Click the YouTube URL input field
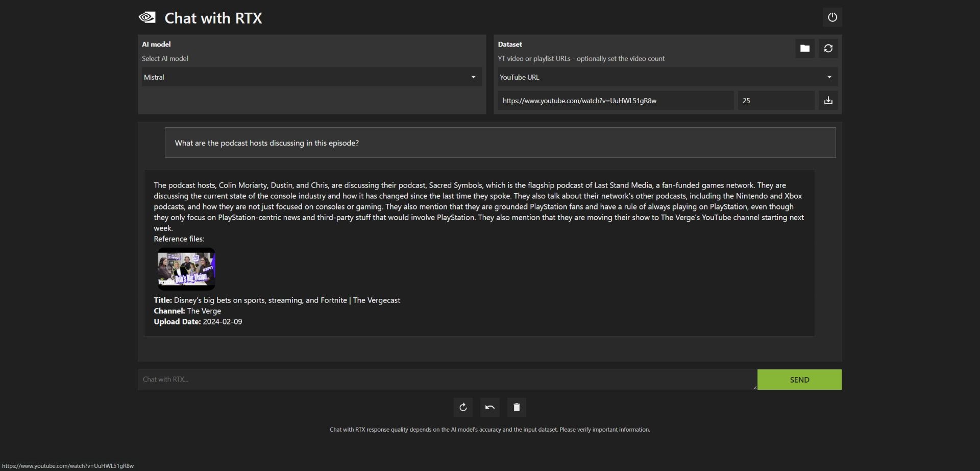The image size is (980, 471). [616, 101]
